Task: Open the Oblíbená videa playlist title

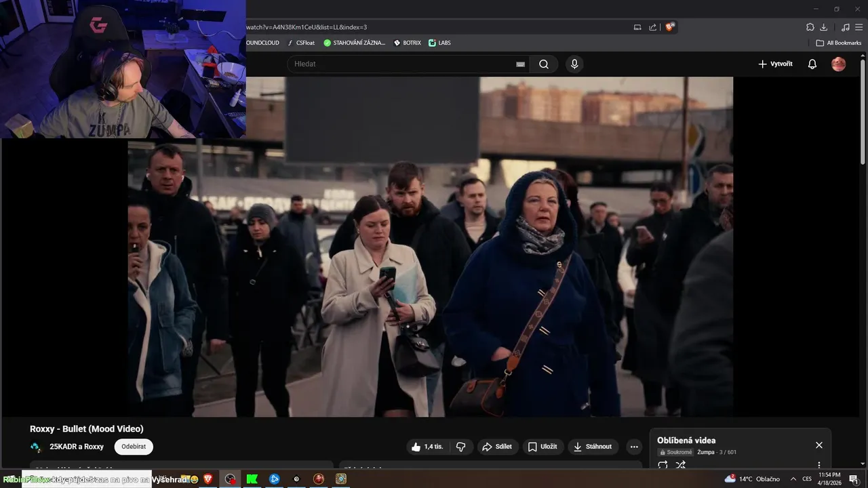Action: [x=686, y=441]
